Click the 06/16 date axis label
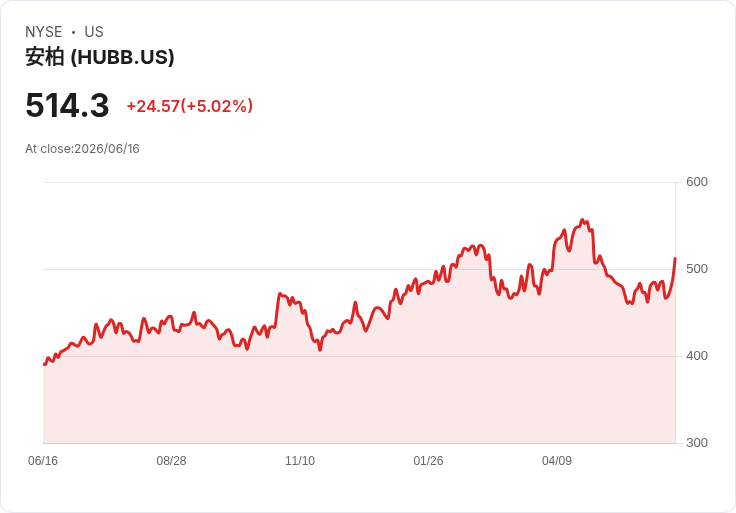 tap(43, 461)
